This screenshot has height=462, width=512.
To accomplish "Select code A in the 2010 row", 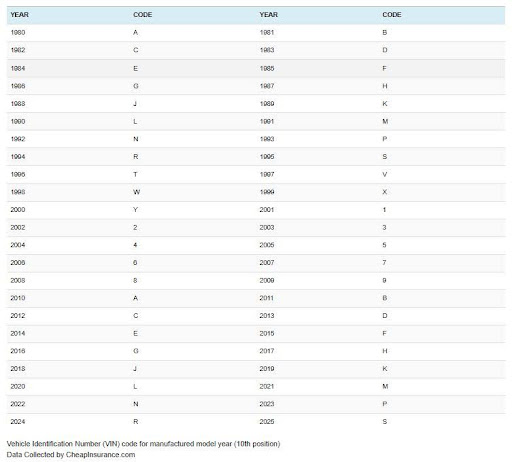I will [x=135, y=298].
